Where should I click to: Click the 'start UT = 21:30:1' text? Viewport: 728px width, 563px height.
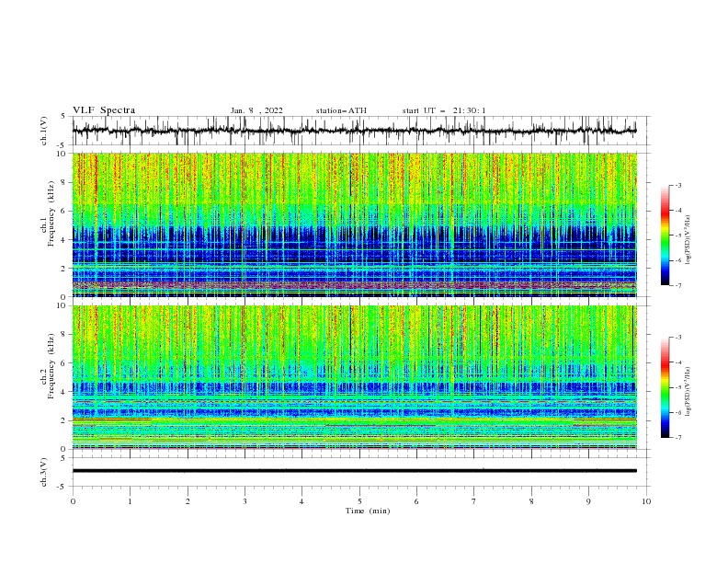(x=444, y=110)
